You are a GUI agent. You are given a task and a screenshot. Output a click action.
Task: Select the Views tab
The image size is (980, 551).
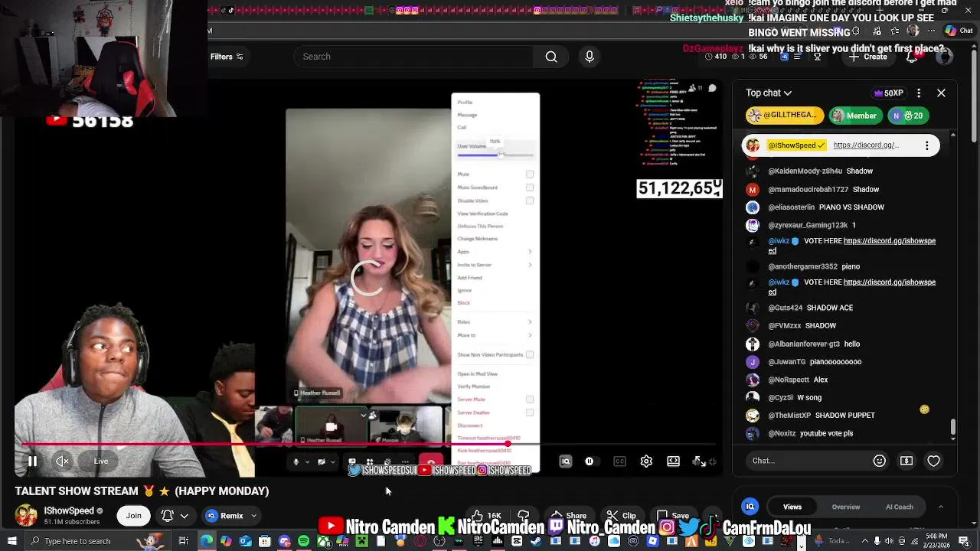(x=792, y=507)
